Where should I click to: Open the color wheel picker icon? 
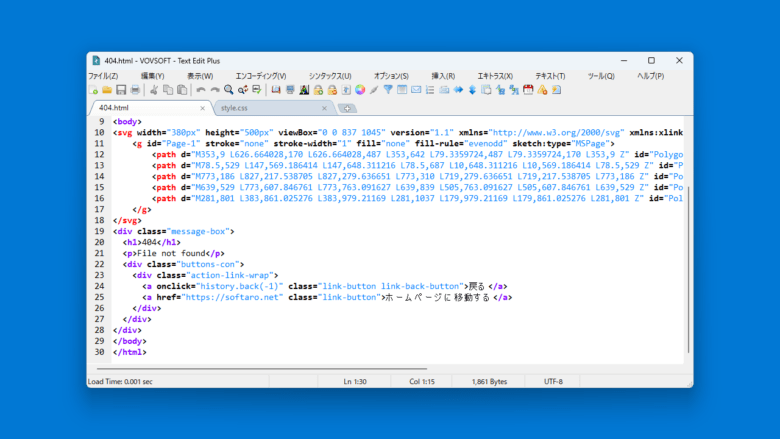coord(360,90)
